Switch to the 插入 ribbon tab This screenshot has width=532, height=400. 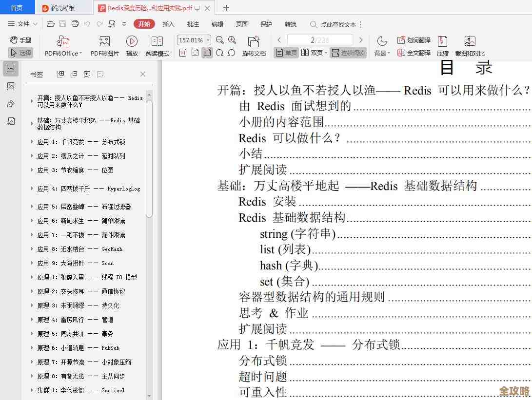[x=168, y=24]
